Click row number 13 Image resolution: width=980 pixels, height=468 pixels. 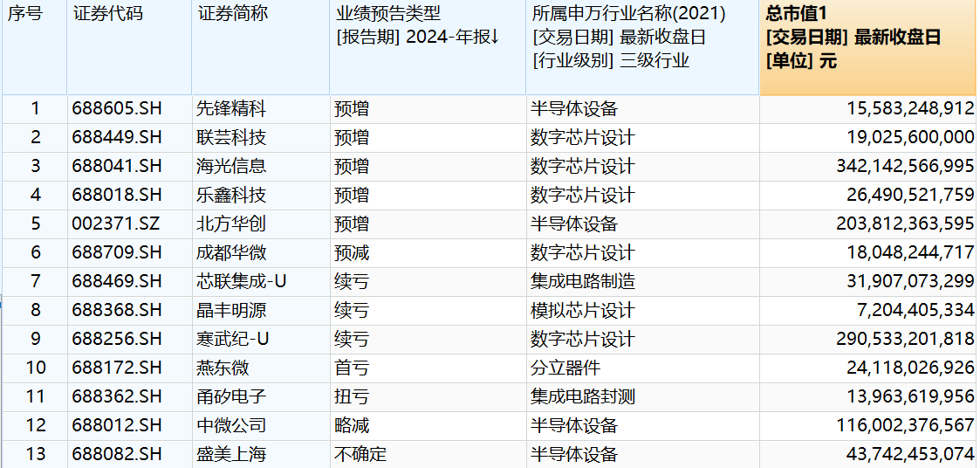(36, 454)
